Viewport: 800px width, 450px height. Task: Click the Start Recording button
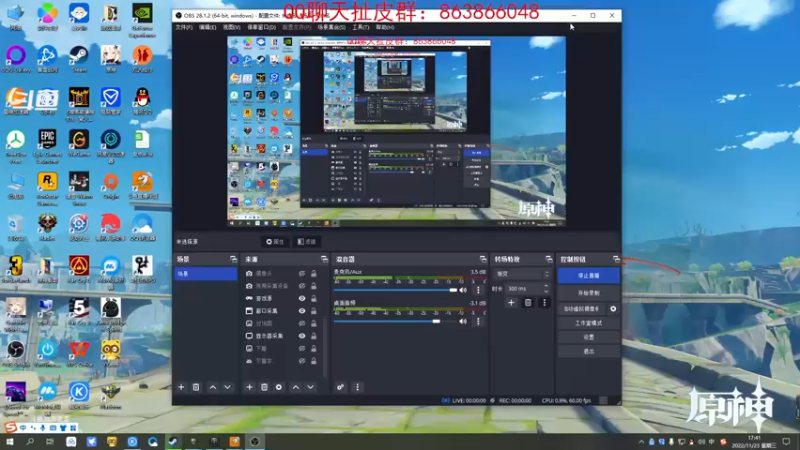click(x=589, y=293)
